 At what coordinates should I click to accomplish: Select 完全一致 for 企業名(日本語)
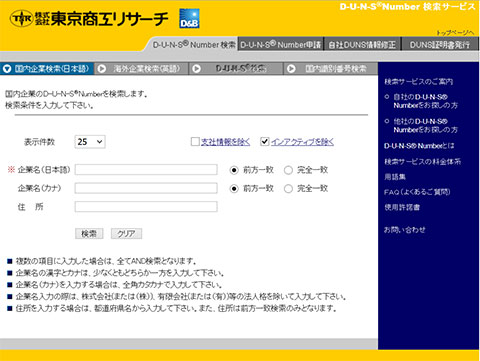(288, 170)
